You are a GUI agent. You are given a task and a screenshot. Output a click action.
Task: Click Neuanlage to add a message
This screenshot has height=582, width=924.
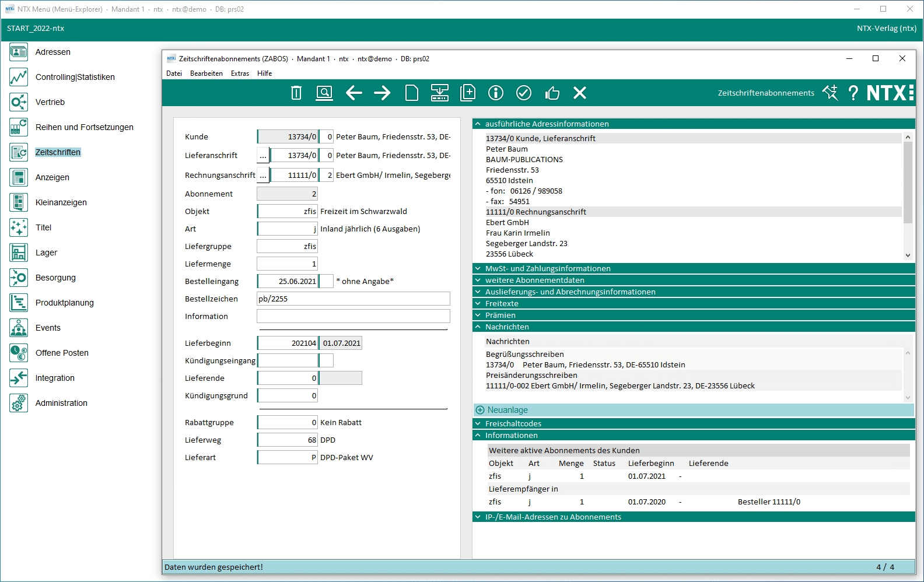click(507, 410)
